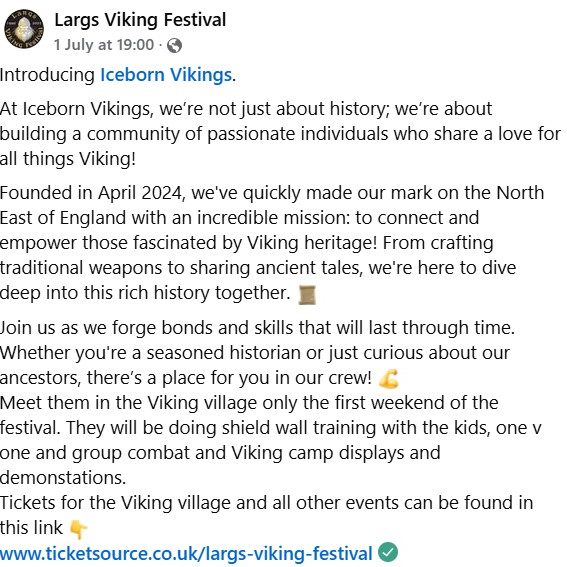Click the Largs Viking Festival page name
The image size is (567, 567).
[140, 20]
